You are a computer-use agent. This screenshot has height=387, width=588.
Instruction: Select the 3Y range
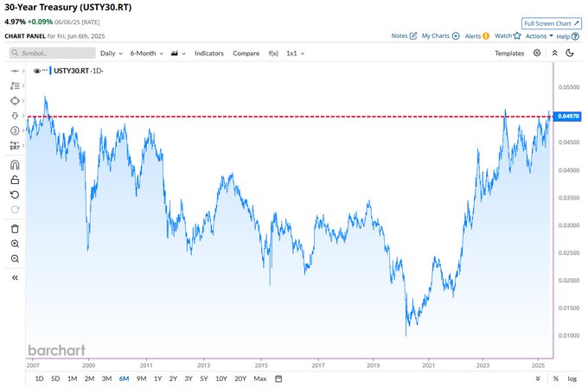[189, 378]
